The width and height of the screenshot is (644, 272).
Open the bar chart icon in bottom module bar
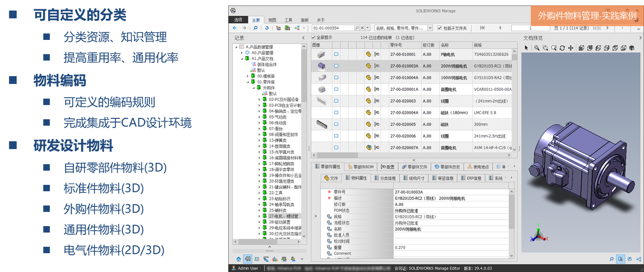275,259
